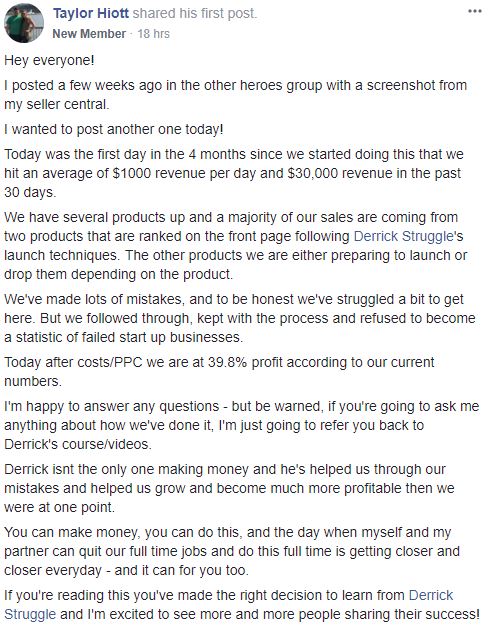489x632 pixels.
Task: Visit Taylor Hiott's profile via name link
Action: click(x=91, y=14)
